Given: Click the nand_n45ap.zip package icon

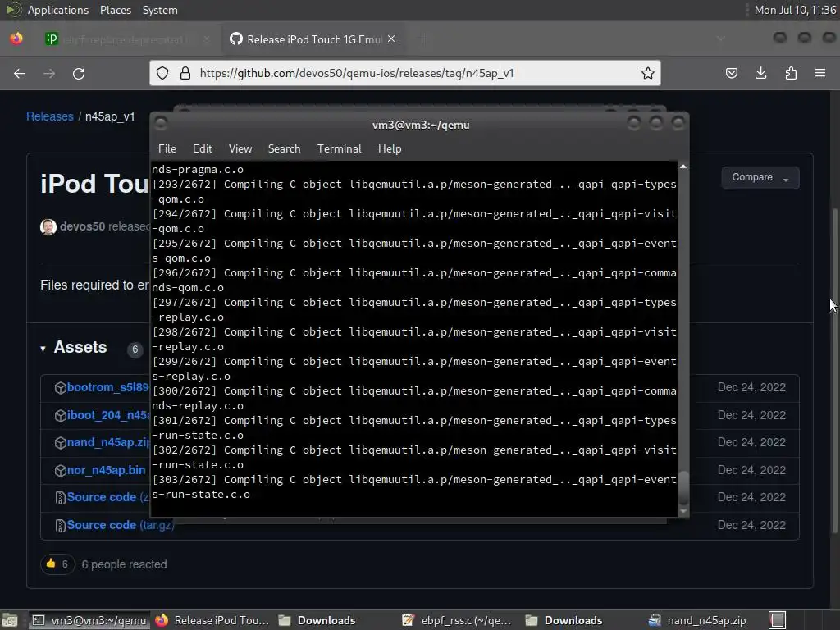Looking at the screenshot, I should [x=60, y=442].
